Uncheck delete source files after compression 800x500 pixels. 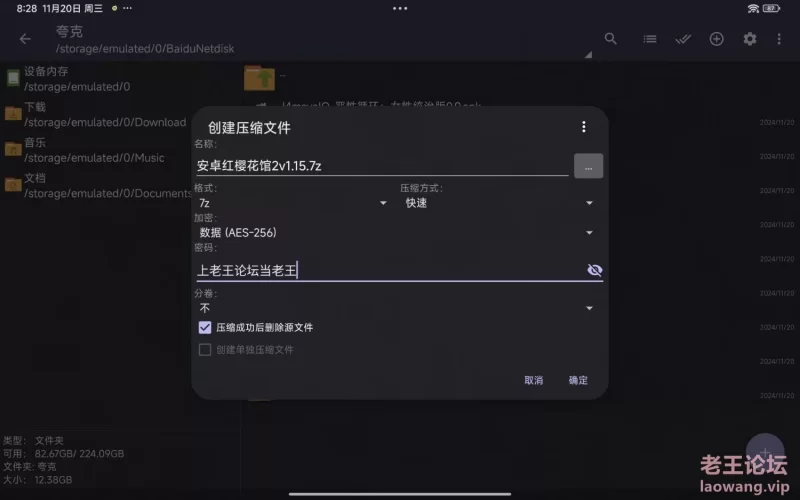pos(205,328)
